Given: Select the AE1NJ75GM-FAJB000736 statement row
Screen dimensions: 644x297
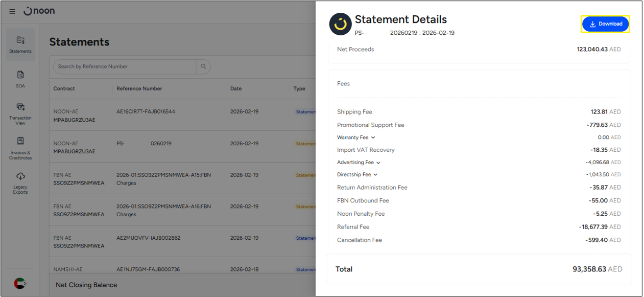Looking at the screenshot, I should pos(148,269).
